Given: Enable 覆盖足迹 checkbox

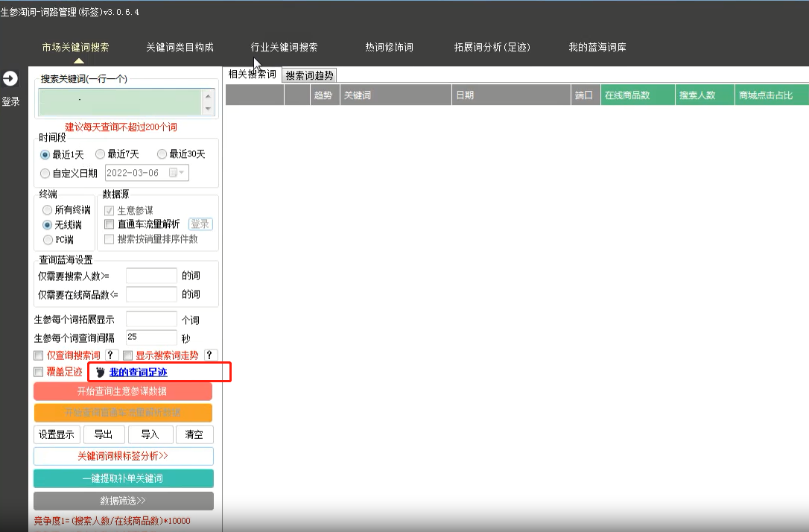Looking at the screenshot, I should click(x=38, y=372).
